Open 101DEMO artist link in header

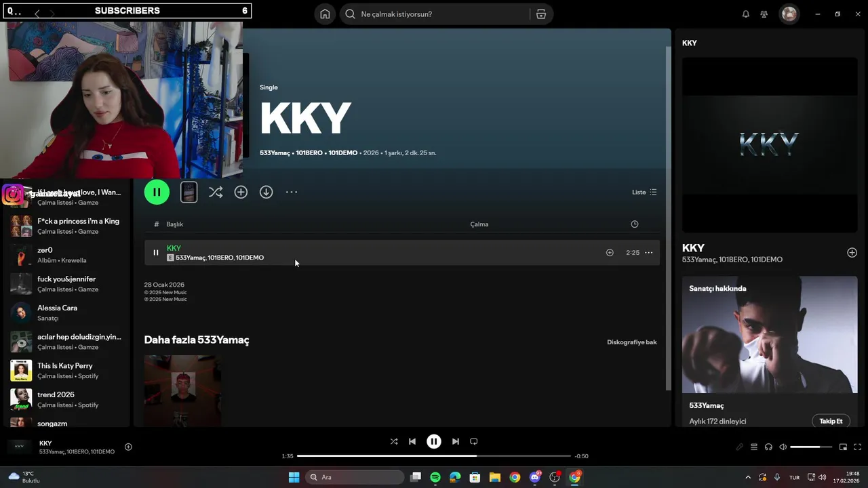coord(343,153)
